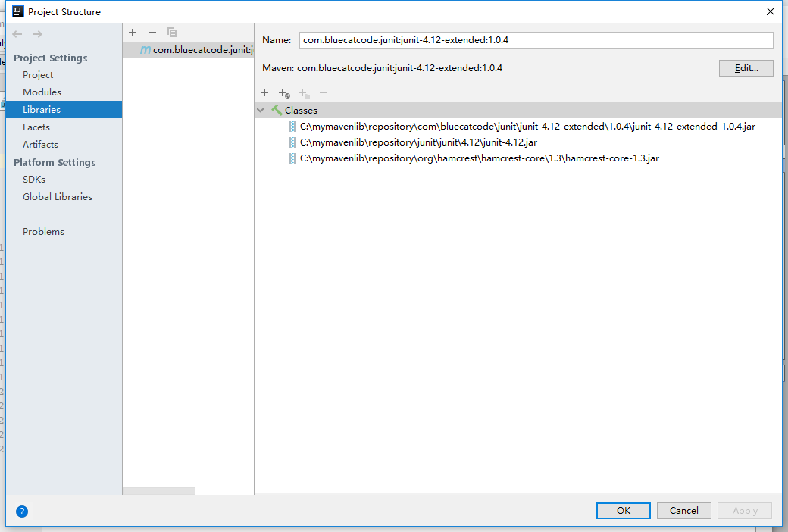788x532 pixels.
Task: Open the Artifacts settings page
Action: [40, 144]
